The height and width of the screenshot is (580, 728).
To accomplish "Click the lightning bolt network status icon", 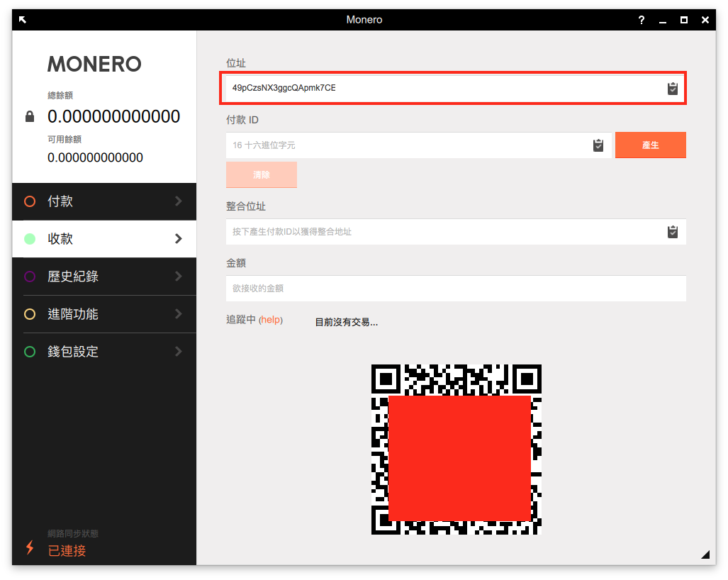I will pos(30,547).
